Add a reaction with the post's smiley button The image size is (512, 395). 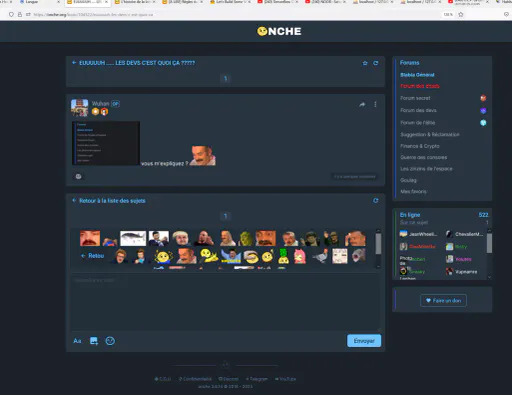tap(78, 176)
